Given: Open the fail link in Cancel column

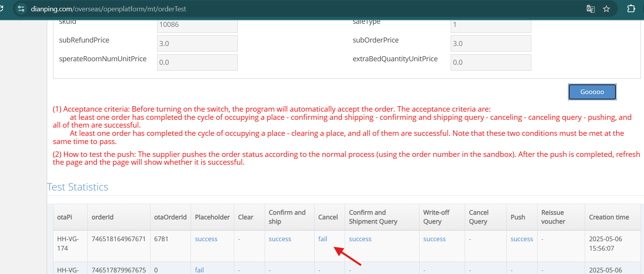Looking at the screenshot, I should (322, 239).
